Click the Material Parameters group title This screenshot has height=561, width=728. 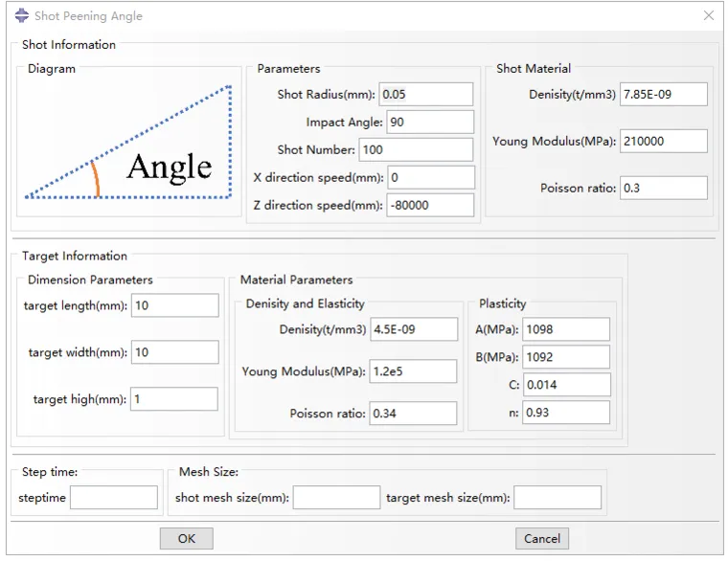[296, 280]
